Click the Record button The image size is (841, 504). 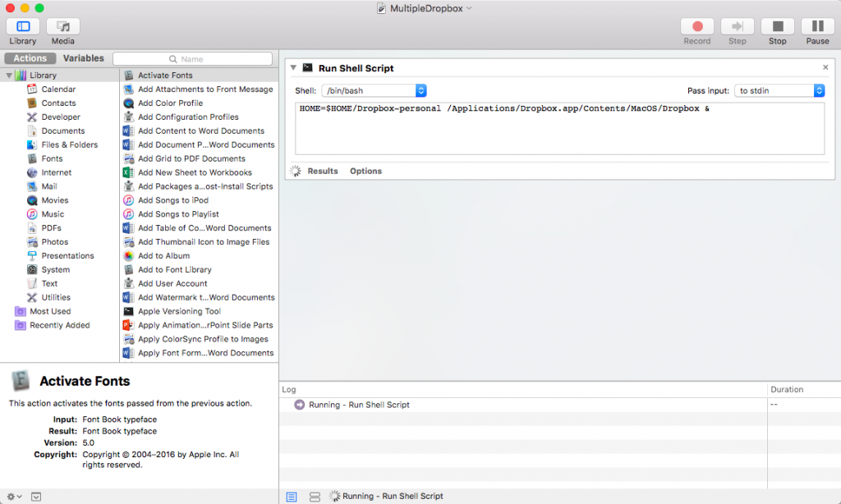[696, 26]
